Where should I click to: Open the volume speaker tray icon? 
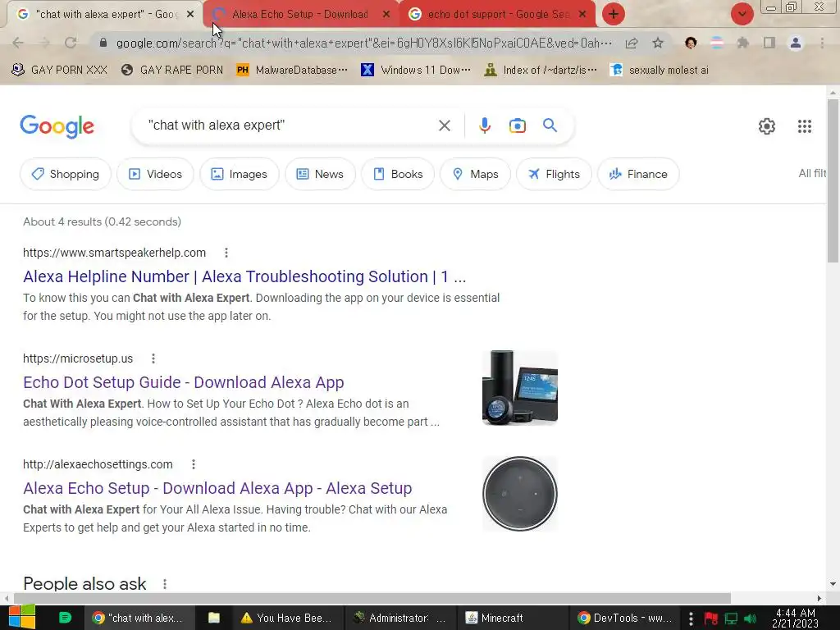coord(750,619)
